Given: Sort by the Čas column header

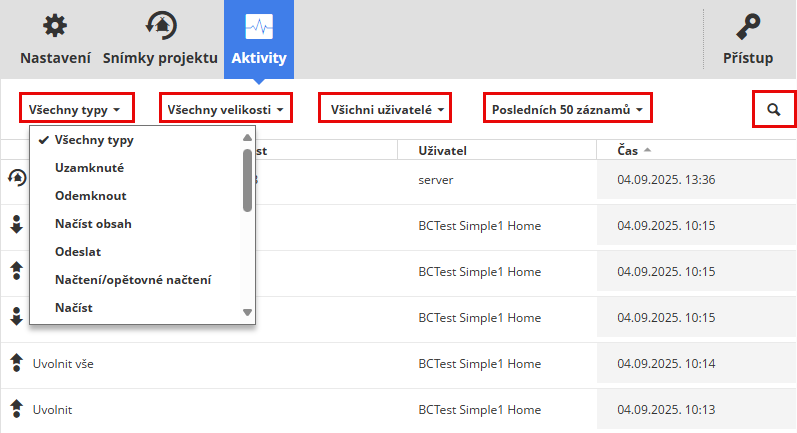Looking at the screenshot, I should coord(627,150).
